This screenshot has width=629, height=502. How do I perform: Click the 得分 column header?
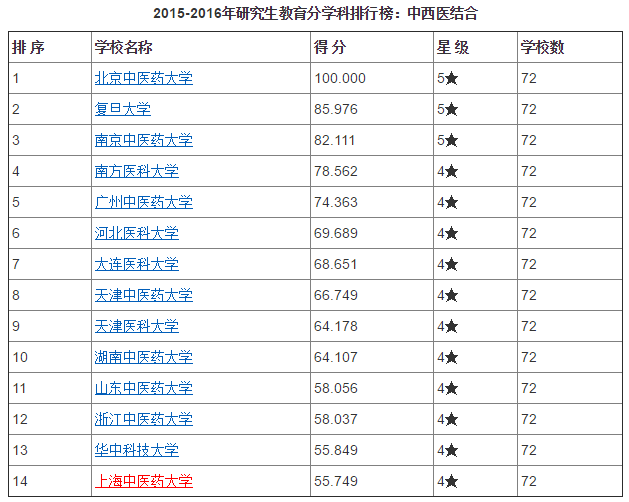point(330,48)
